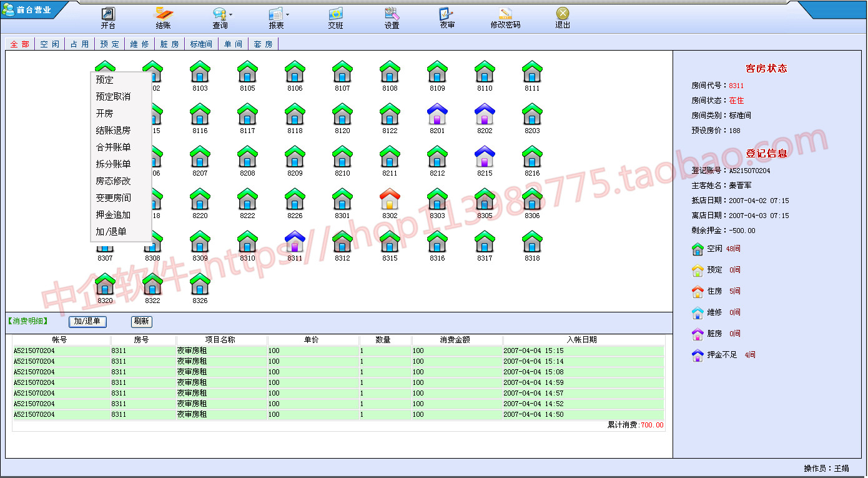Switch to the 空闲 vacant rooms tab
This screenshot has width=868, height=478.
(x=50, y=44)
